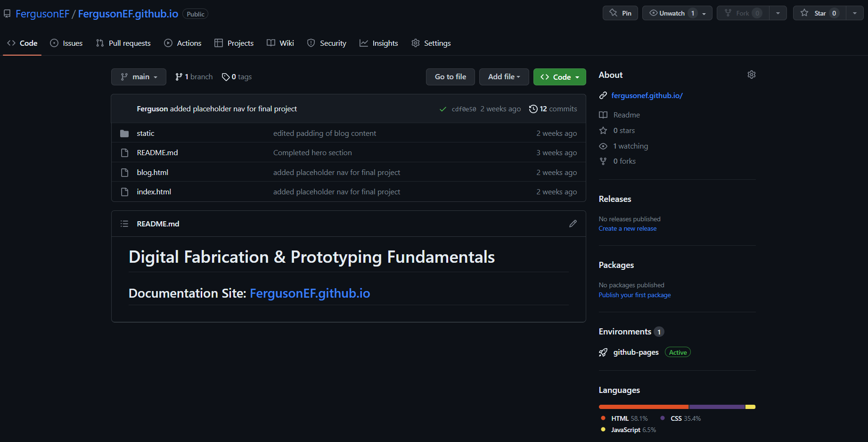The width and height of the screenshot is (868, 442).
Task: Switch to the Code tab
Action: (x=22, y=43)
